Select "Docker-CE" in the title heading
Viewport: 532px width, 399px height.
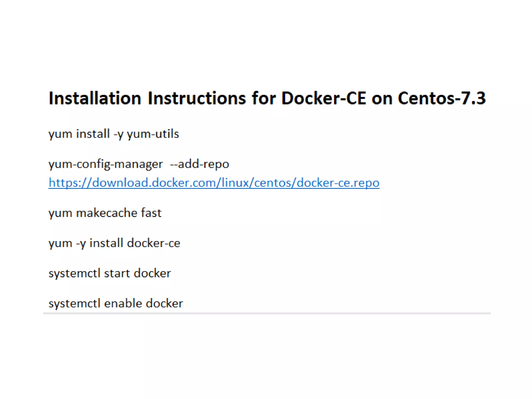click(323, 98)
